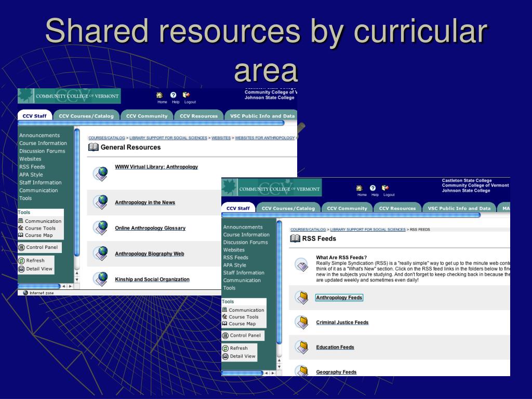Open Communication tool in left window Tools box
The height and width of the screenshot is (399, 532).
click(39, 221)
